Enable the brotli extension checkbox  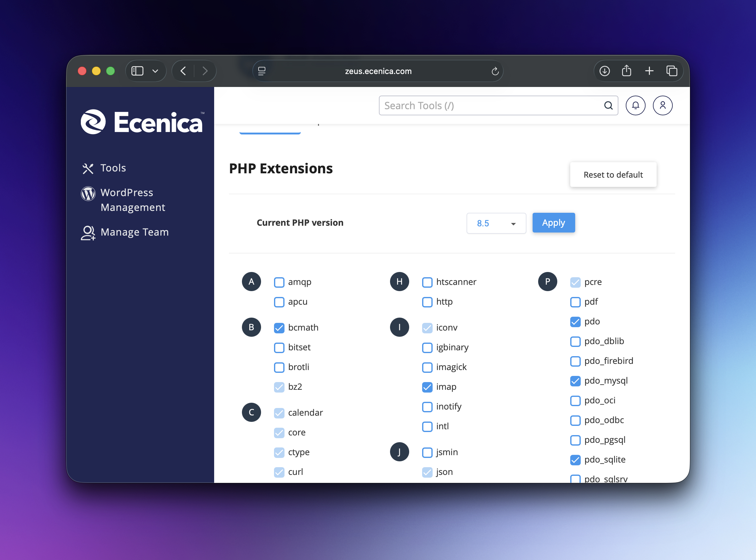pos(279,368)
